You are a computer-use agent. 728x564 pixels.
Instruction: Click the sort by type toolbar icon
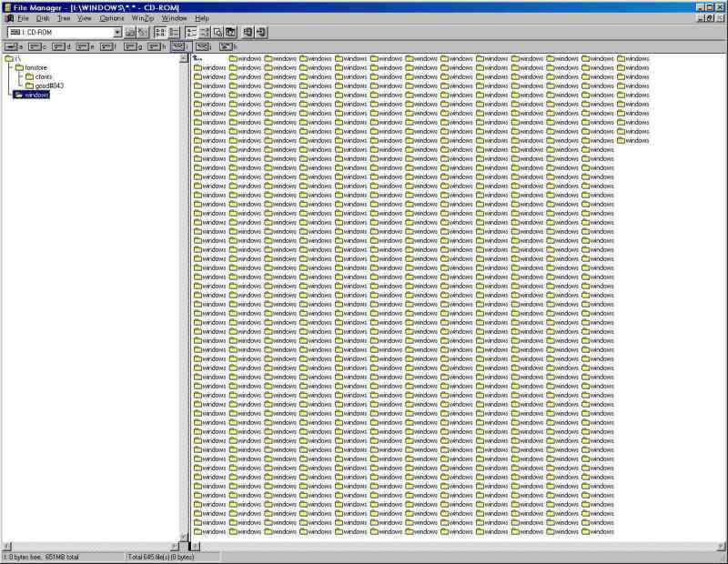click(x=204, y=32)
